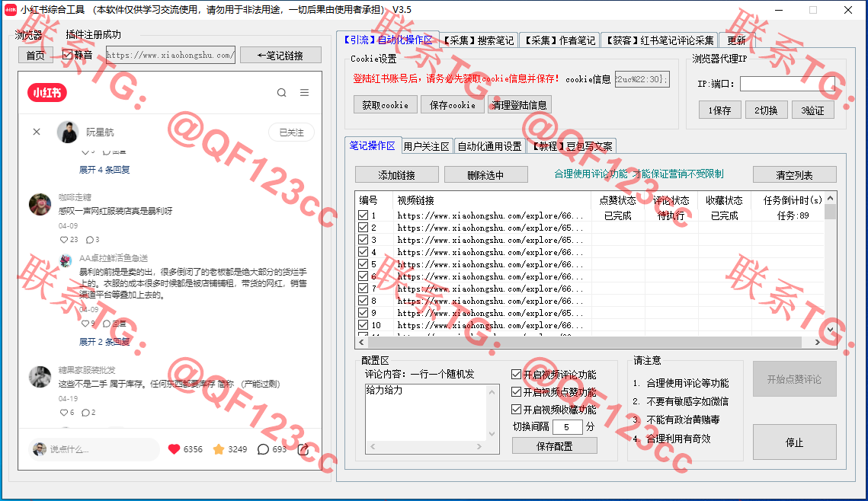Click the down arrow of the link list scrollbar
The height and width of the screenshot is (501, 868).
click(830, 330)
